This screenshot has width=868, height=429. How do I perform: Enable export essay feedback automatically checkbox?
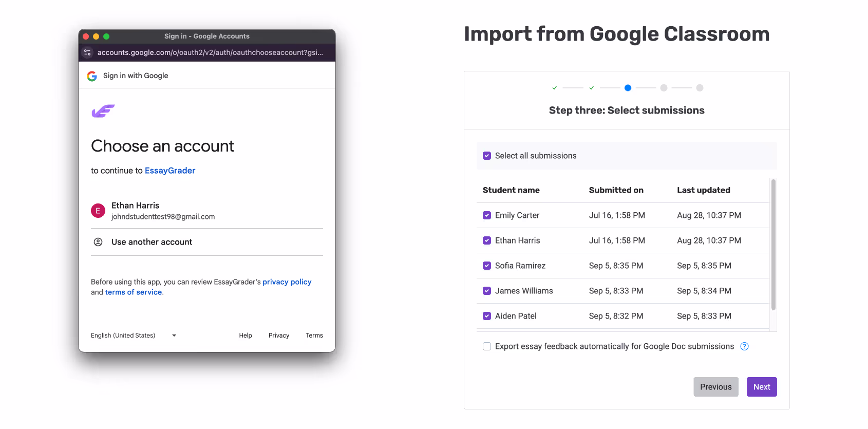487,346
